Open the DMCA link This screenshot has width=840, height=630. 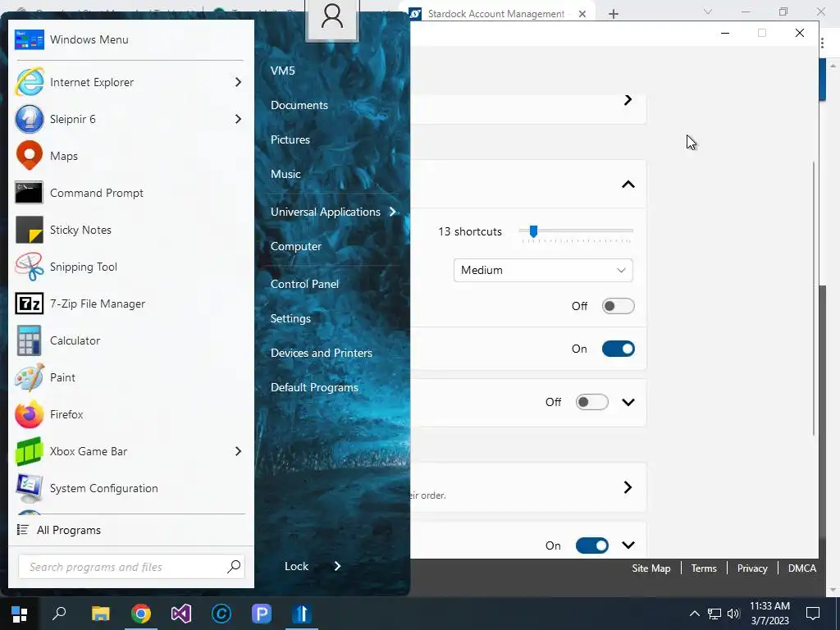coord(802,568)
